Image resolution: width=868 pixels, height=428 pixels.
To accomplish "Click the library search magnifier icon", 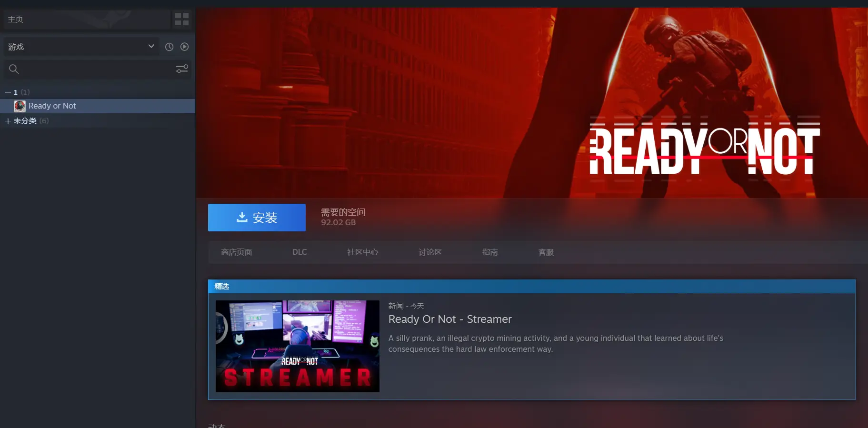I will click(14, 69).
